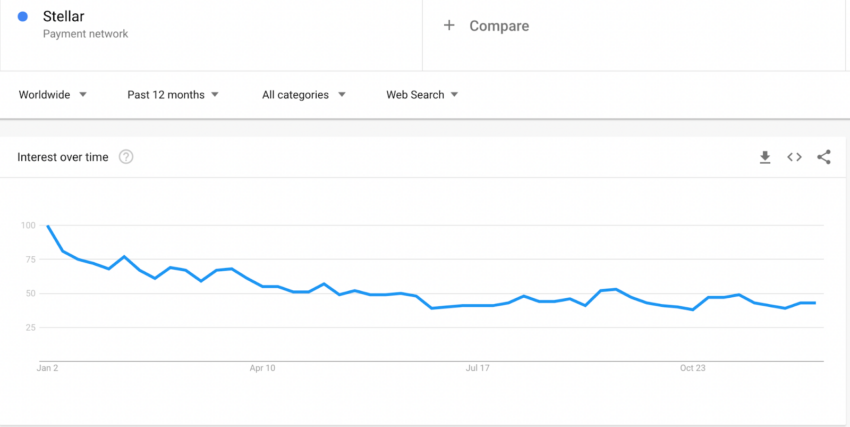Click the Interest over time heading

63,157
